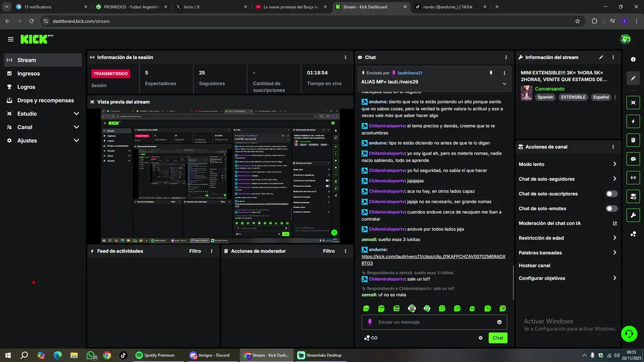Toggle Chat de solo-suscriptores
Viewport: 644px width, 362px height.
coord(611,194)
